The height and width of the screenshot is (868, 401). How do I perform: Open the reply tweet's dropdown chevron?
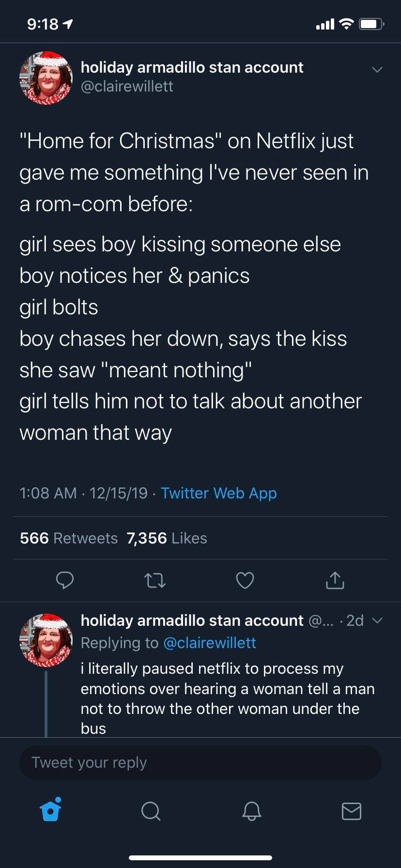[x=378, y=620]
